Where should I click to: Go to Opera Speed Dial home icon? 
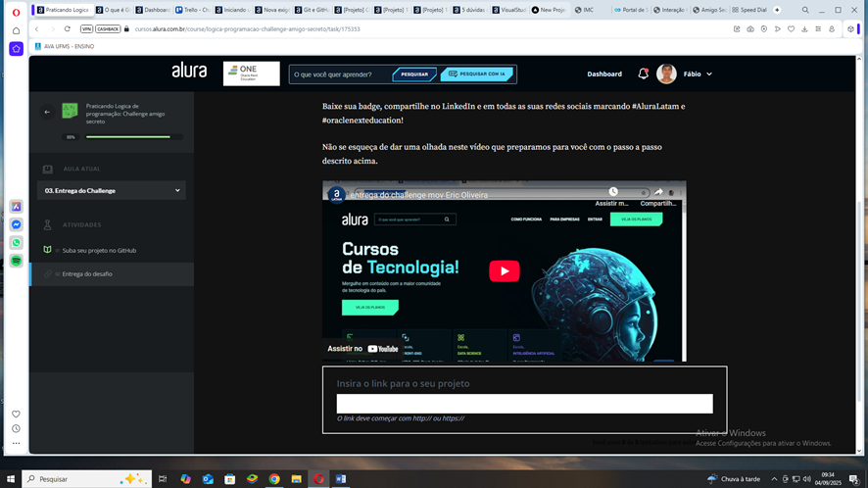coord(16,31)
